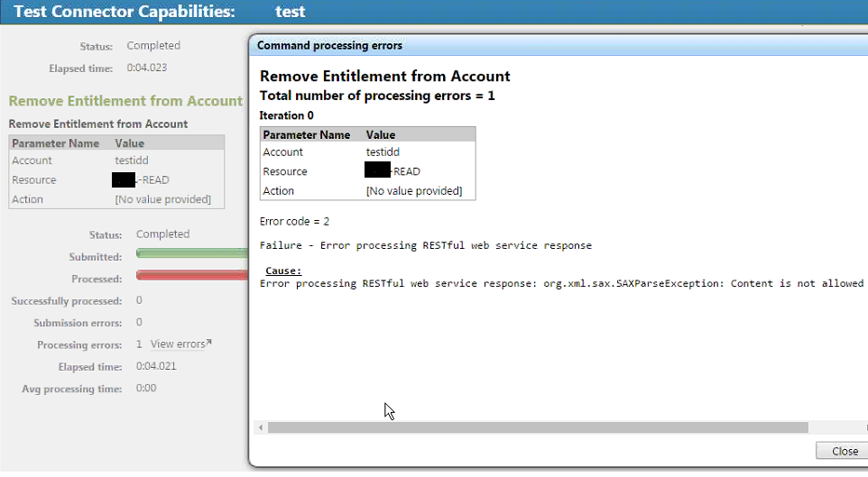
Task: Click the SAXParseException error message line
Action: tap(559, 284)
